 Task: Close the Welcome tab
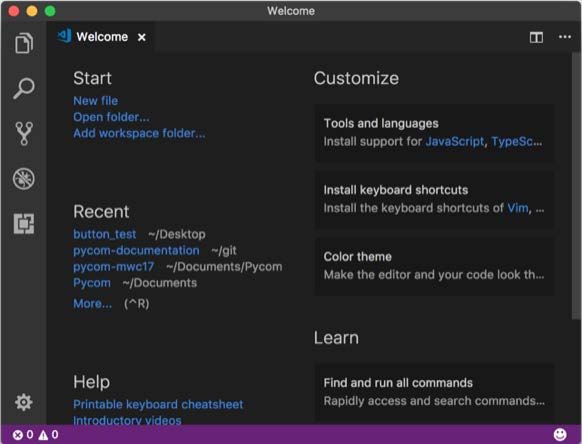point(141,37)
